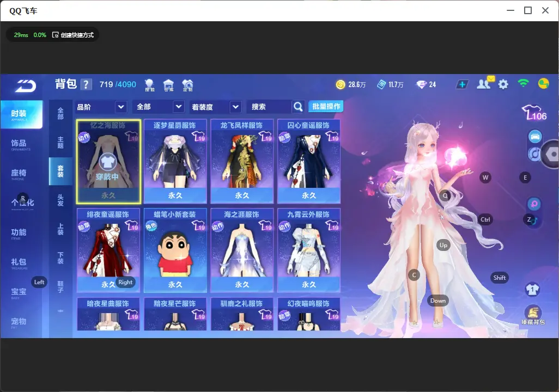Switch to the 礼包 category tab
Image resolution: width=559 pixels, height=392 pixels.
pyautogui.click(x=20, y=262)
